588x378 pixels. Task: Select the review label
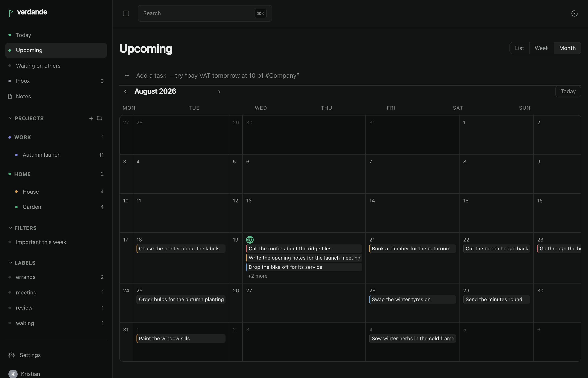[x=56, y=308]
